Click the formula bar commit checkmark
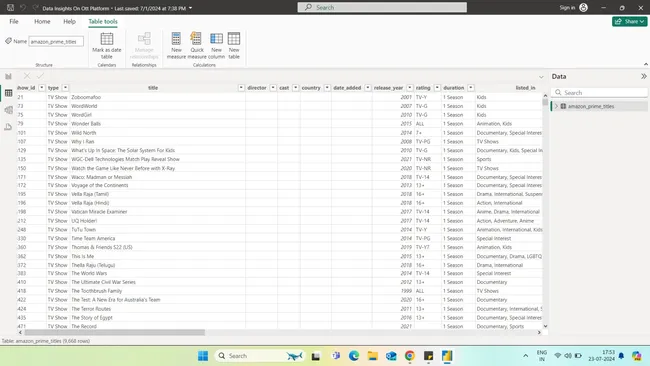The height and width of the screenshot is (366, 650). [x=40, y=76]
